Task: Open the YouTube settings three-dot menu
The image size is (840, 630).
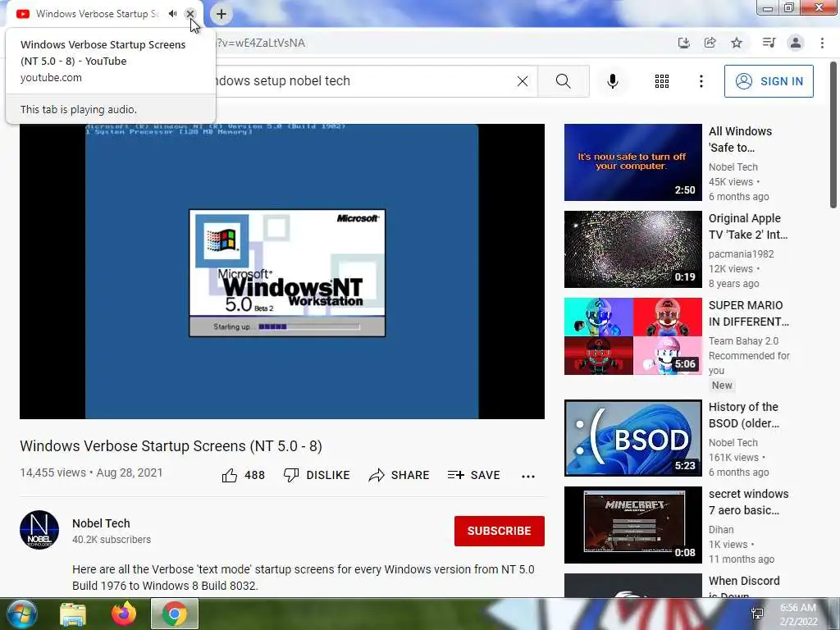Action: (x=701, y=81)
